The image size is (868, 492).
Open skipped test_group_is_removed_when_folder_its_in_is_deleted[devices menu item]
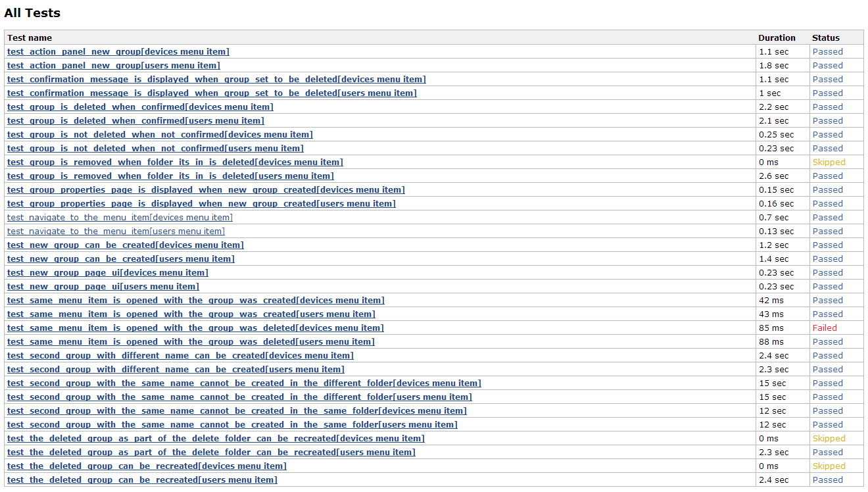[x=175, y=162]
